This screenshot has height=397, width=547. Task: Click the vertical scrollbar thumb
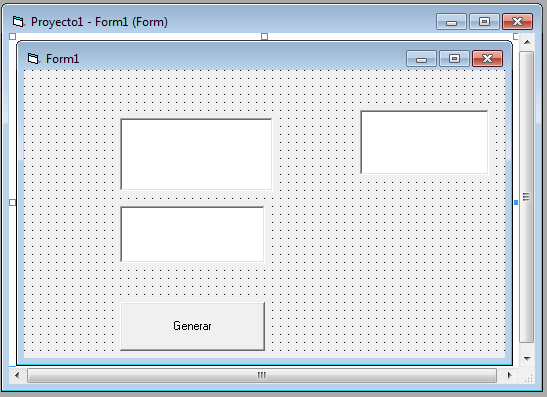pyautogui.click(x=526, y=197)
